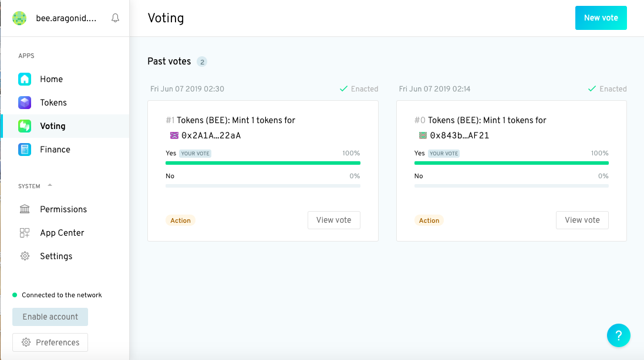Screen dimensions: 644x360
Task: Click the Action tag on vote #1
Action: coord(180,220)
